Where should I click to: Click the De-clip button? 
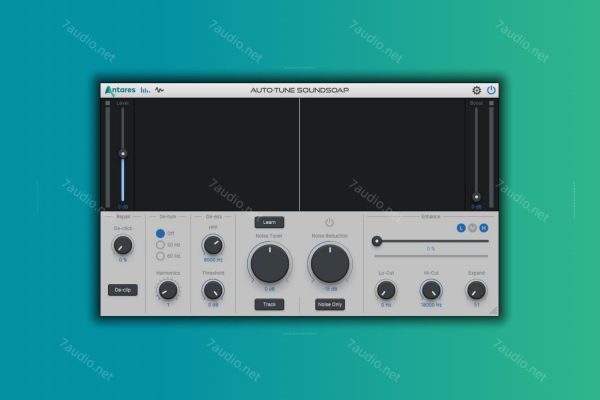point(123,290)
